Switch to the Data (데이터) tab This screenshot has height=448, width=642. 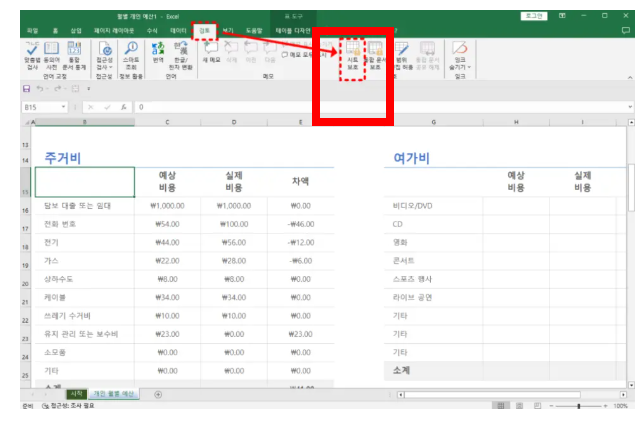click(178, 31)
